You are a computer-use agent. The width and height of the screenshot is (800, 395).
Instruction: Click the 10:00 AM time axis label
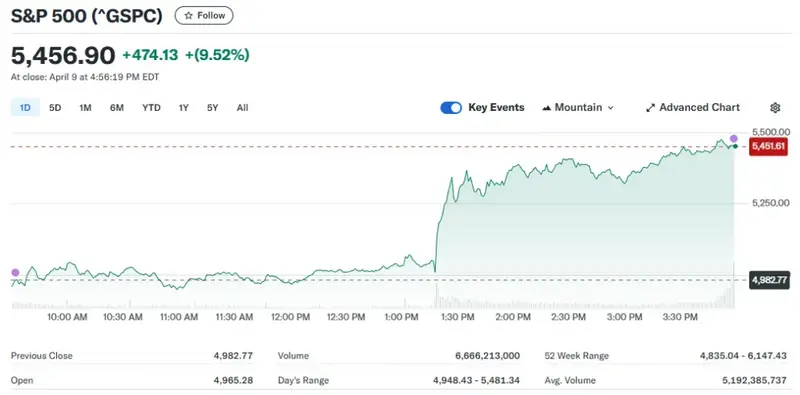[x=67, y=317]
